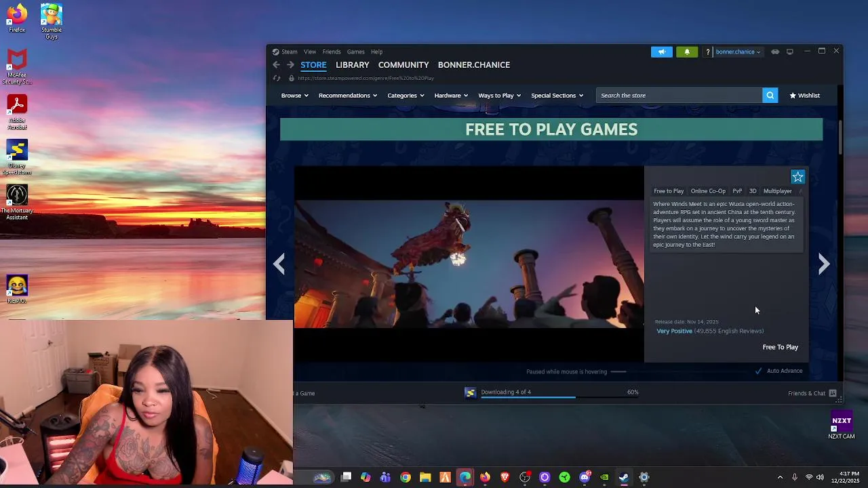Open the Steam menu
This screenshot has width=868, height=488.
290,52
